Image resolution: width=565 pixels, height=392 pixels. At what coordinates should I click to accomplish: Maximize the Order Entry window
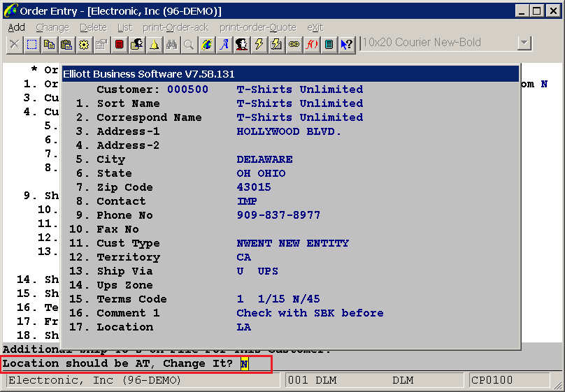click(536, 10)
